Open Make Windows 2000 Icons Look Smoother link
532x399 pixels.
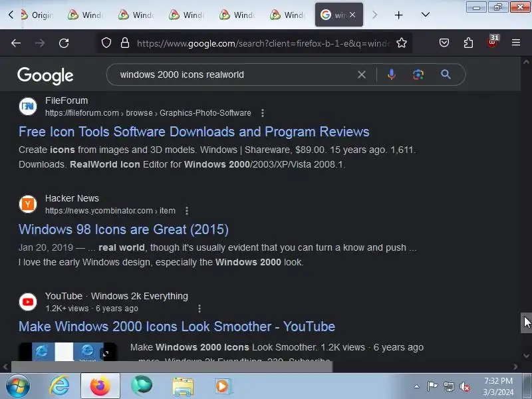point(177,327)
